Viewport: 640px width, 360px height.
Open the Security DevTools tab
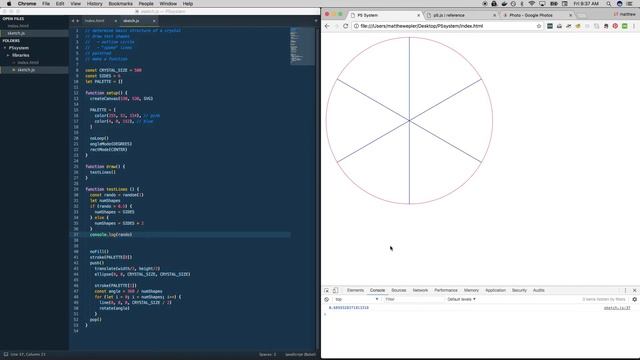click(x=519, y=290)
